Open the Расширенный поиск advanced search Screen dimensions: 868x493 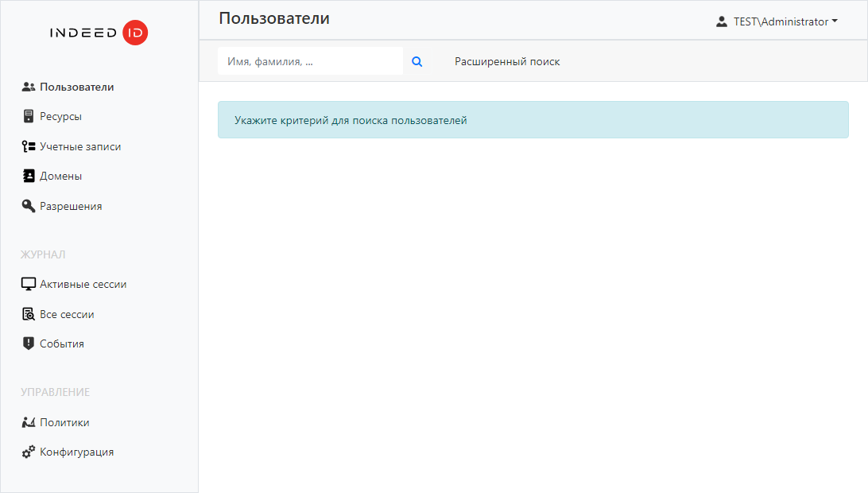click(507, 62)
